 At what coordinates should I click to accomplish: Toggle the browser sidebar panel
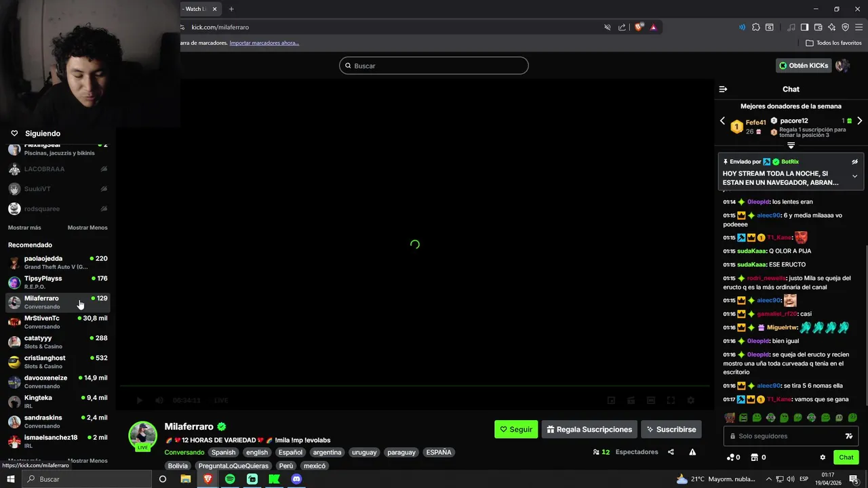[804, 27]
